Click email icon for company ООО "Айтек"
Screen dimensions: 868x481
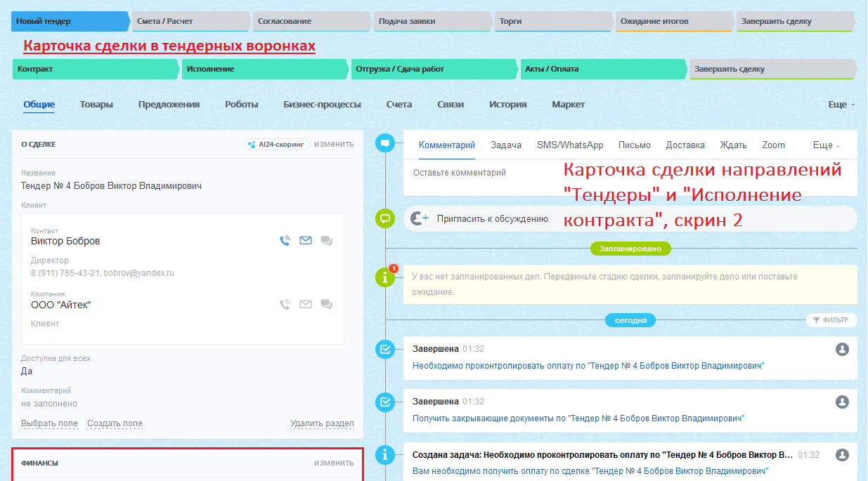(x=305, y=305)
